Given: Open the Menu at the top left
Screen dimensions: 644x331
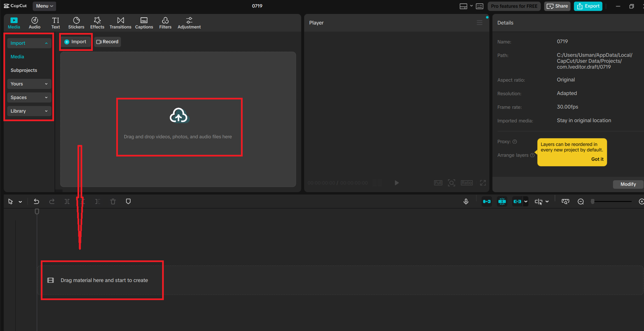Looking at the screenshot, I should point(44,6).
